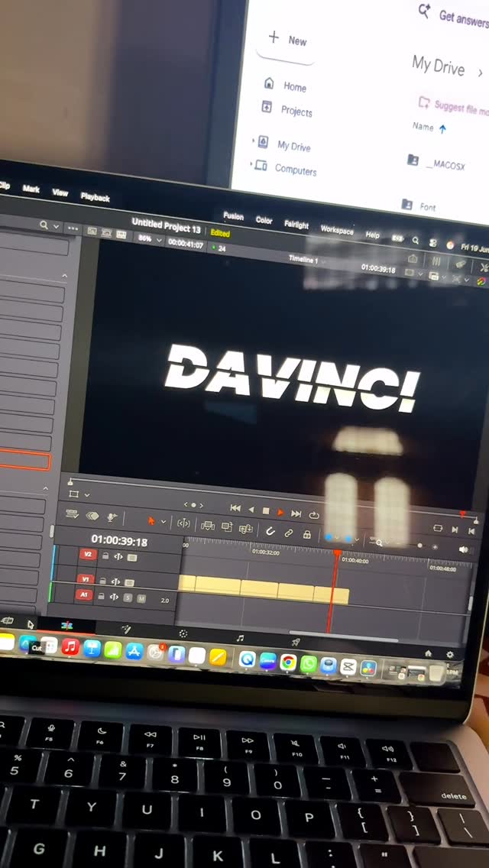The height and width of the screenshot is (868, 489).
Task: Open Music app in the Dock
Action: coord(70,646)
